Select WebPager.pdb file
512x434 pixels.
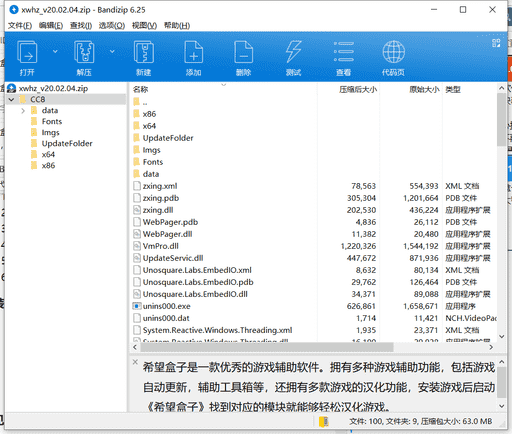point(170,222)
